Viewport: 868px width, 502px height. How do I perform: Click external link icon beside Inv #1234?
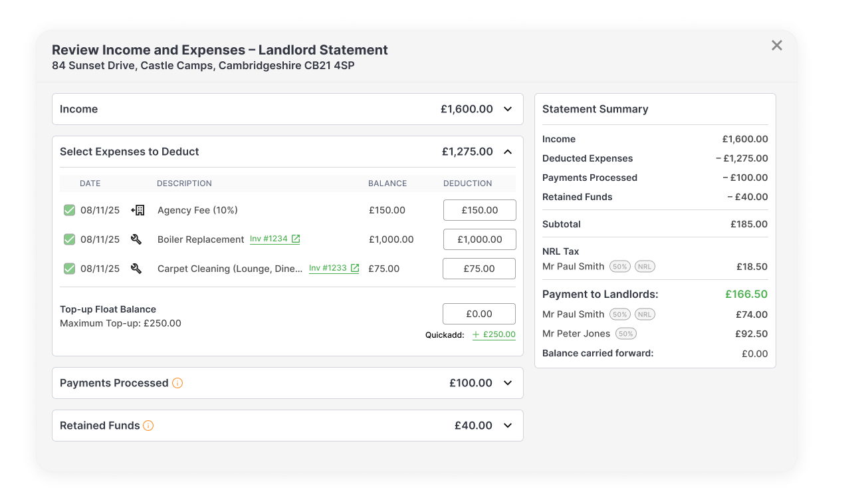click(x=296, y=239)
